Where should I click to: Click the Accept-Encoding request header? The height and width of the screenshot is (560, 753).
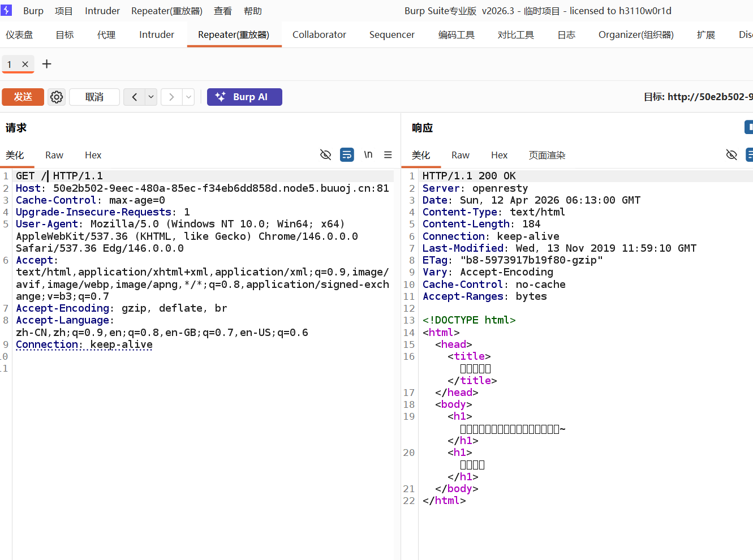[x=122, y=308]
